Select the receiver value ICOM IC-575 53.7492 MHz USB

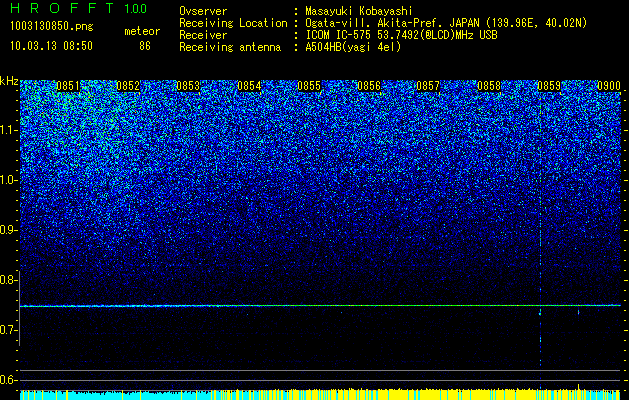point(401,35)
